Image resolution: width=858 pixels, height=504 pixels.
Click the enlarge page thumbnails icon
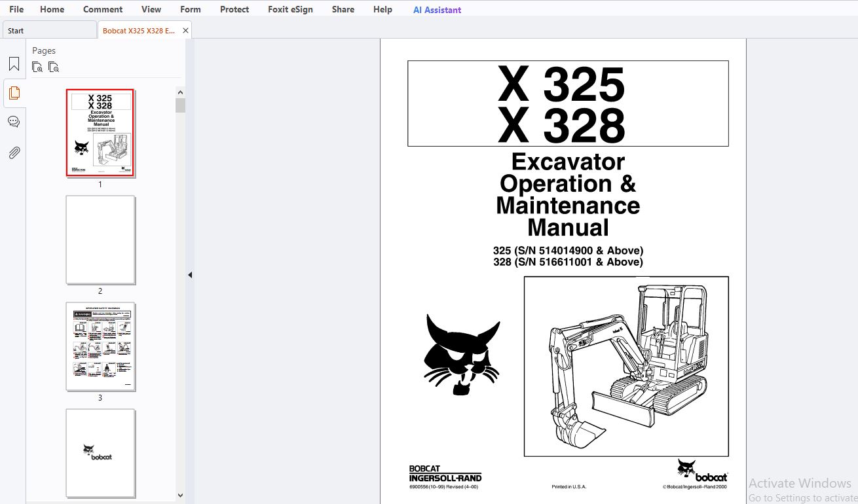pos(37,67)
